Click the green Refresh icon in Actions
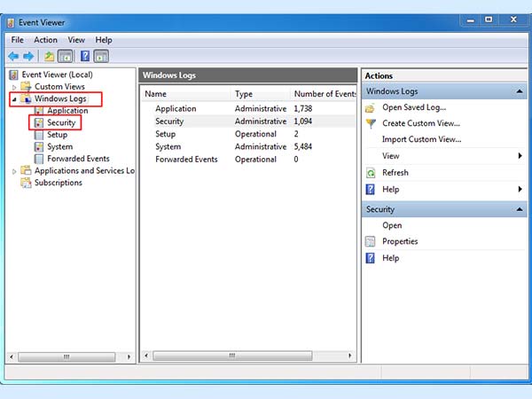 [372, 173]
